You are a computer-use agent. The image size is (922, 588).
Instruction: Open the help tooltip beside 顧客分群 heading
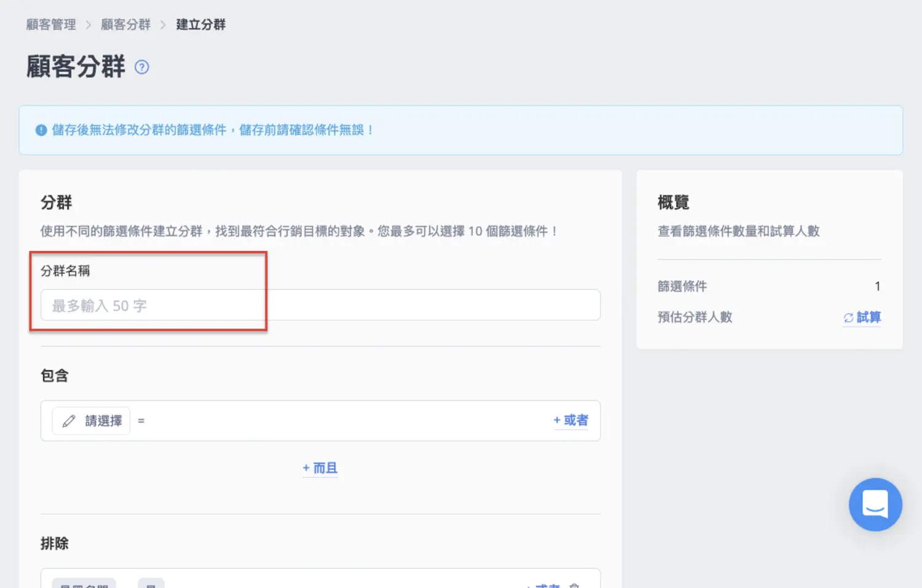point(141,68)
